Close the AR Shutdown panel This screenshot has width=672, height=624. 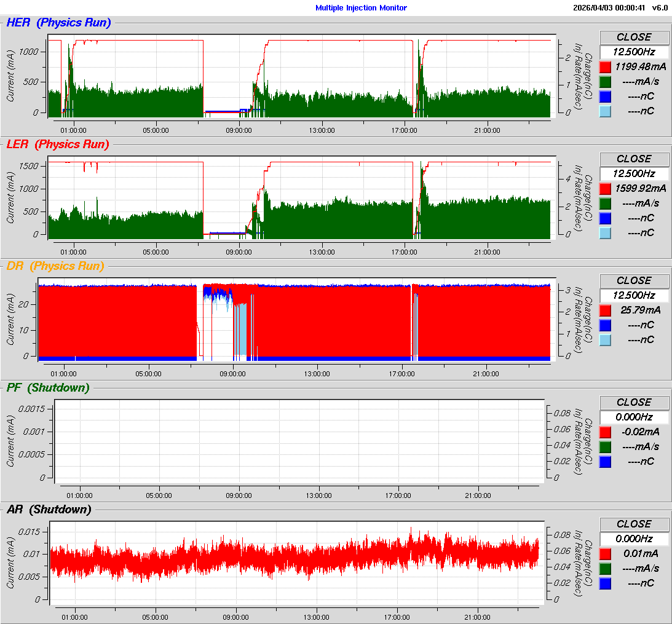tap(634, 524)
